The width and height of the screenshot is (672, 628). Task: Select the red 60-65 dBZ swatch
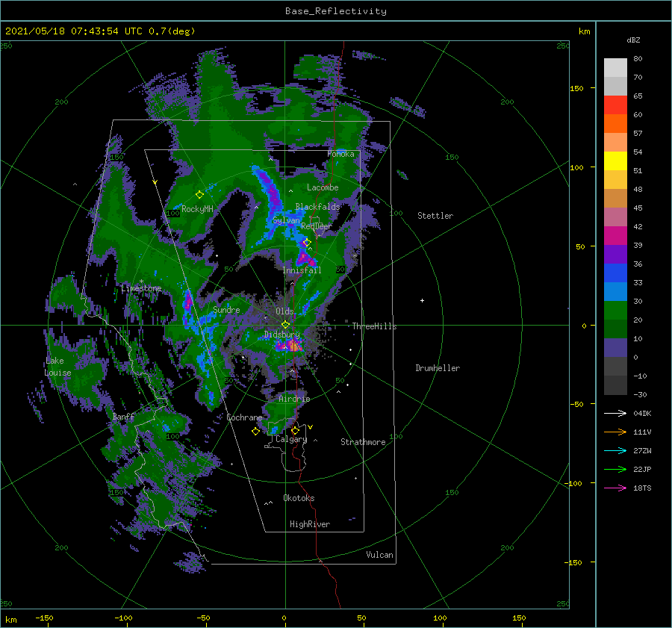coord(615,105)
